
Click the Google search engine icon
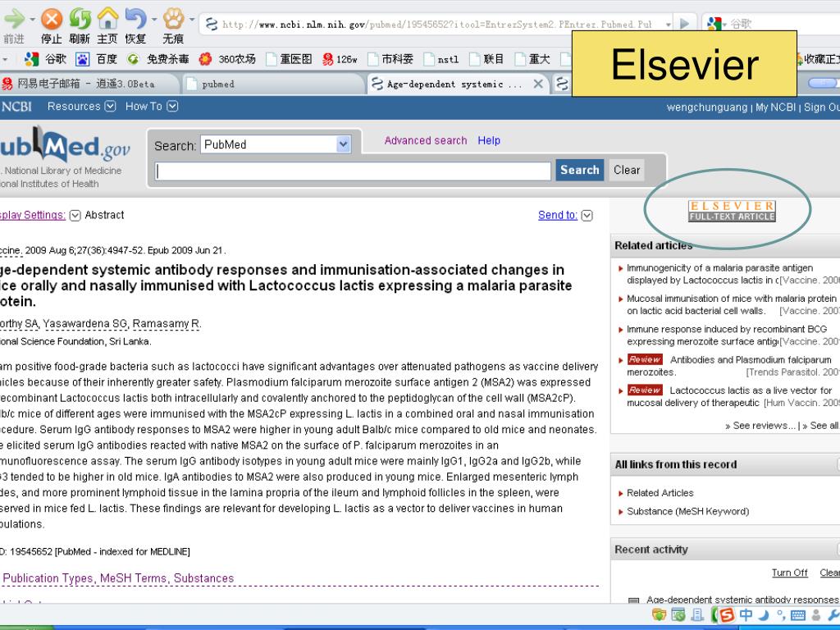[714, 24]
